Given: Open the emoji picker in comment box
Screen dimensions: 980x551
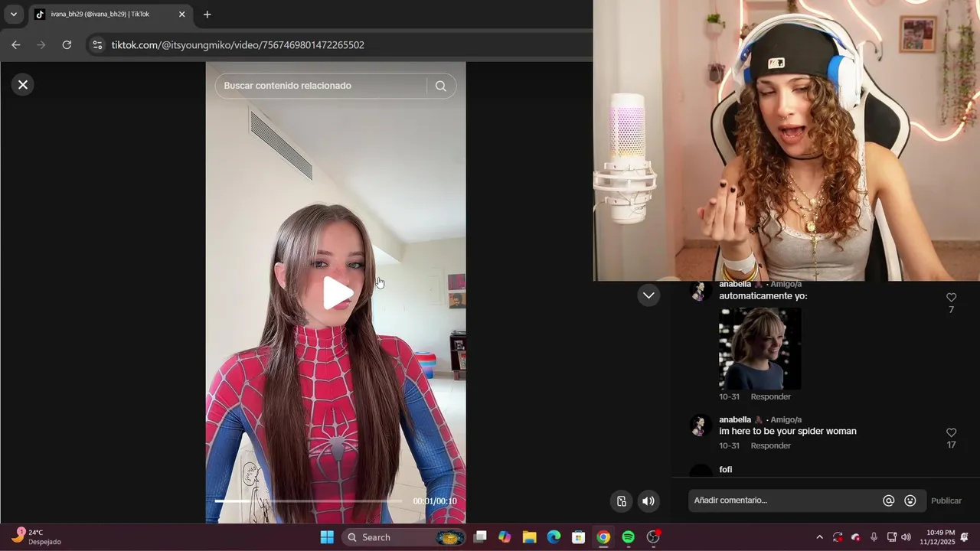Looking at the screenshot, I should tap(910, 500).
